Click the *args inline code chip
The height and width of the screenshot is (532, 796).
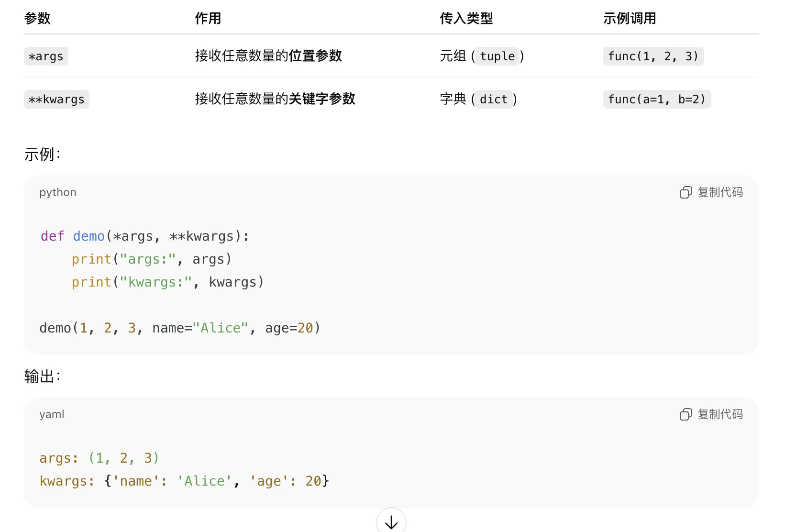click(x=46, y=56)
